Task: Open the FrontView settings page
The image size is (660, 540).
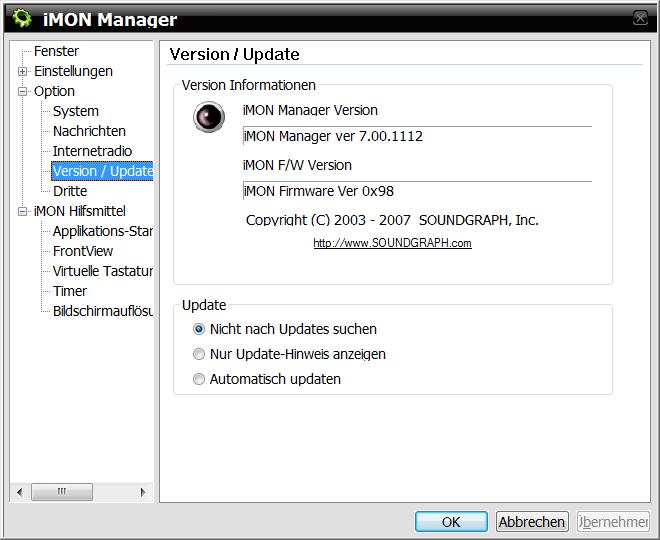Action: (x=83, y=251)
